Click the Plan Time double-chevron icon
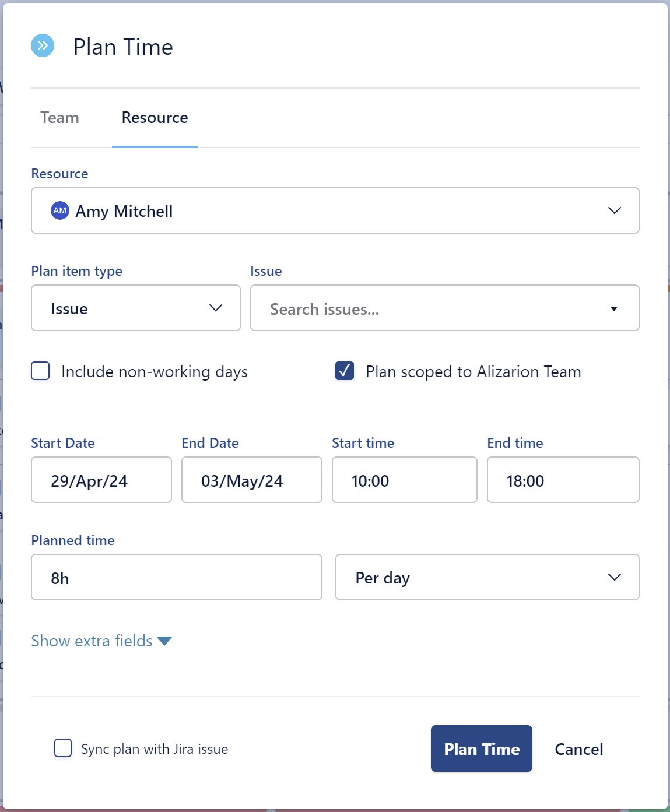Viewport: 670px width, 812px height. click(42, 47)
